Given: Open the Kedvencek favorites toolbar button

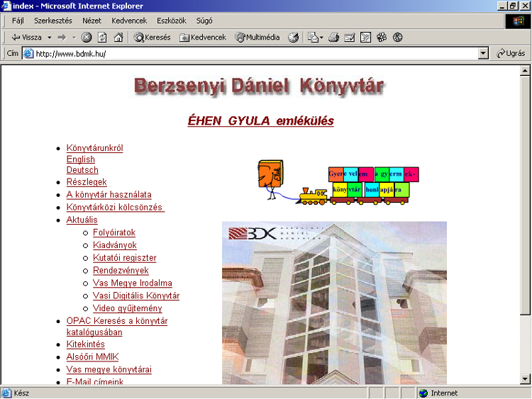Looking at the screenshot, I should point(203,38).
